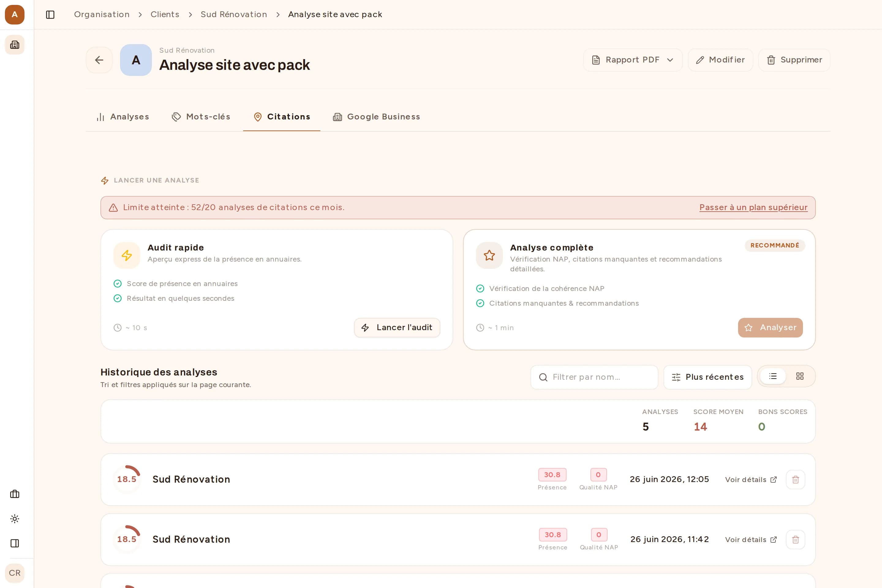Open the building dashboard icon in sidebar

click(15, 45)
